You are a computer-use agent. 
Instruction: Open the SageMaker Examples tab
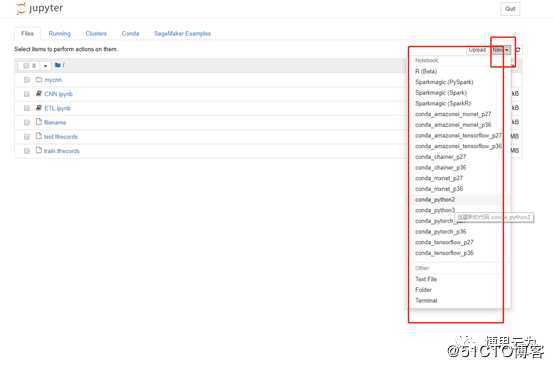(x=182, y=34)
